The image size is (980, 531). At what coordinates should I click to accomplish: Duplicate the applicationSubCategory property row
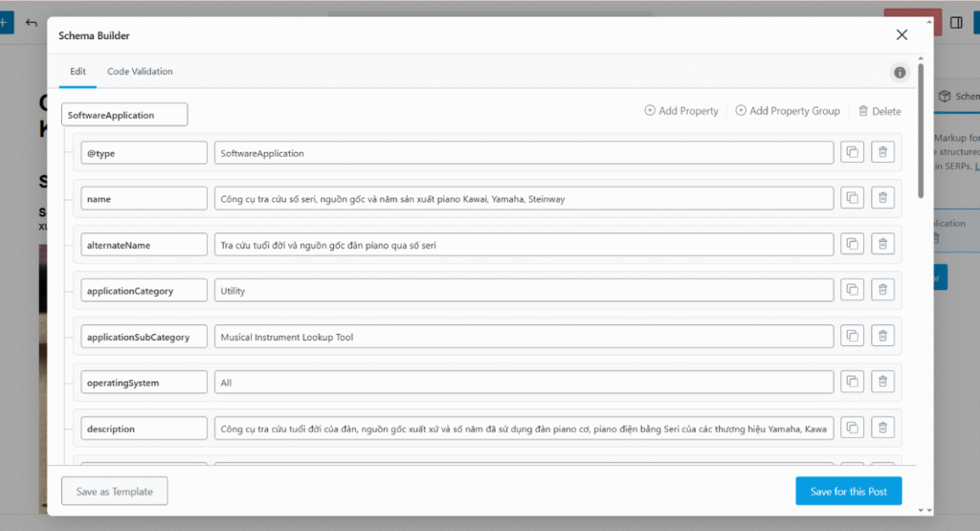coord(851,337)
